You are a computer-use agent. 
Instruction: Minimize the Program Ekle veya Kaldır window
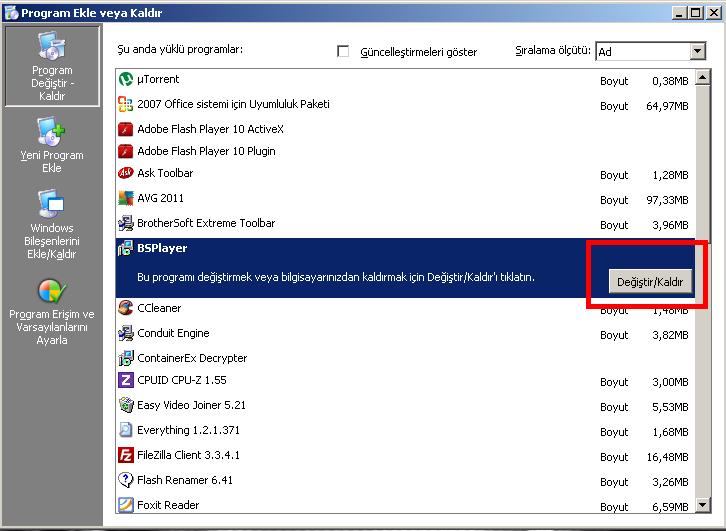[679, 12]
